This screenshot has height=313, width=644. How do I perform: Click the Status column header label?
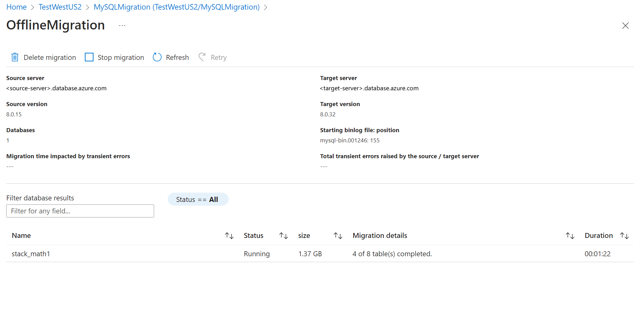pos(253,235)
